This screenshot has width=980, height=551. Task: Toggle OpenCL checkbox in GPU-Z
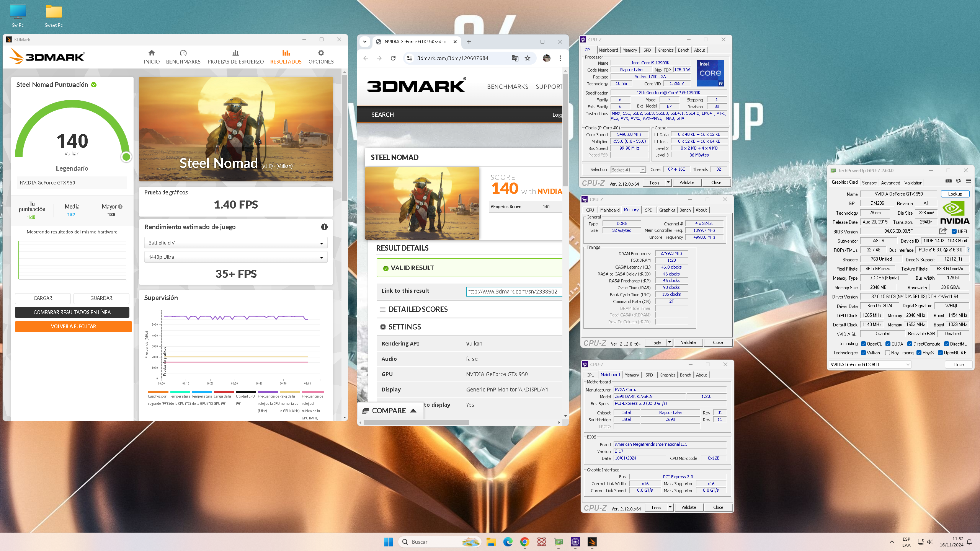(864, 344)
